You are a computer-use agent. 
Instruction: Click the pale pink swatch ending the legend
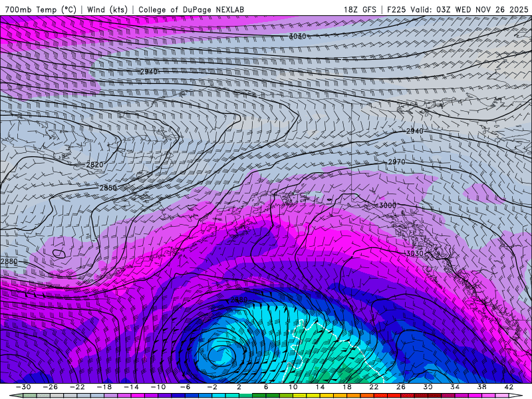502,395
